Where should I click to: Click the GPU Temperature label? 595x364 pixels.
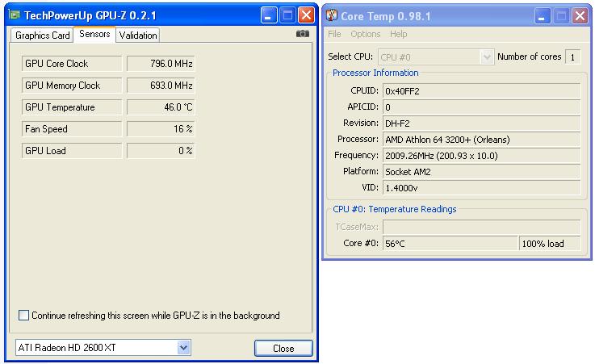coord(72,107)
